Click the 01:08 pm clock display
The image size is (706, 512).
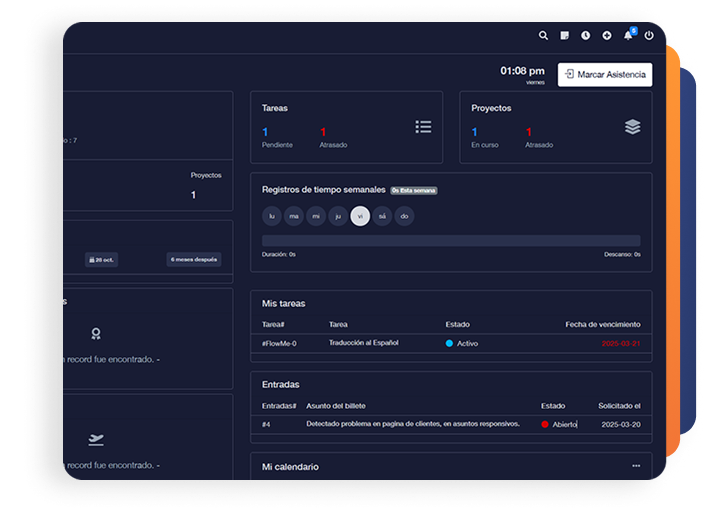tap(522, 71)
